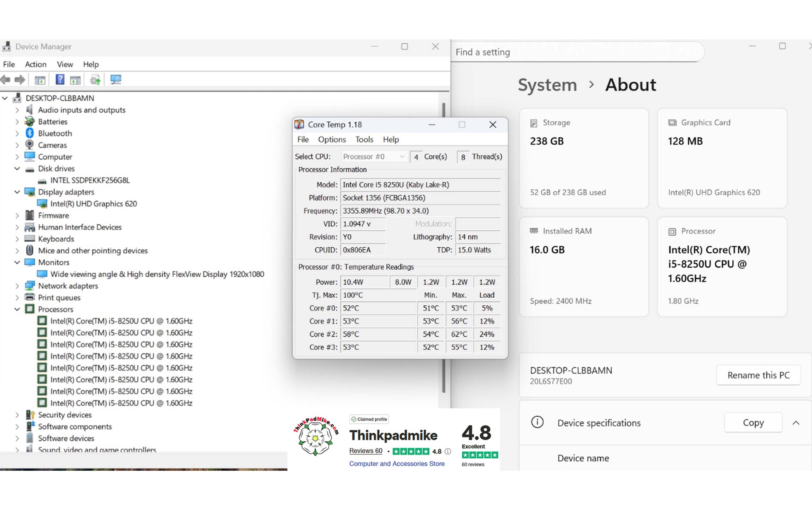
Task: Click the Device specifications info icon
Action: coord(537,422)
